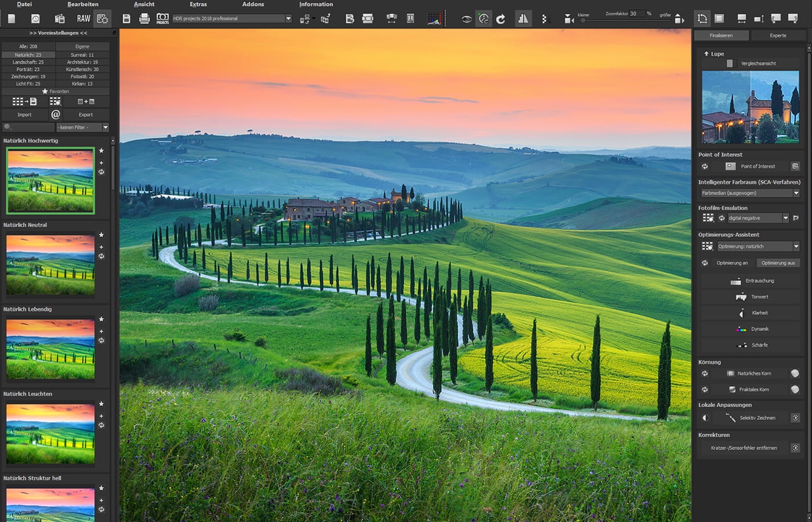The width and height of the screenshot is (812, 522).
Task: Switch to the Experte tab
Action: tap(778, 35)
